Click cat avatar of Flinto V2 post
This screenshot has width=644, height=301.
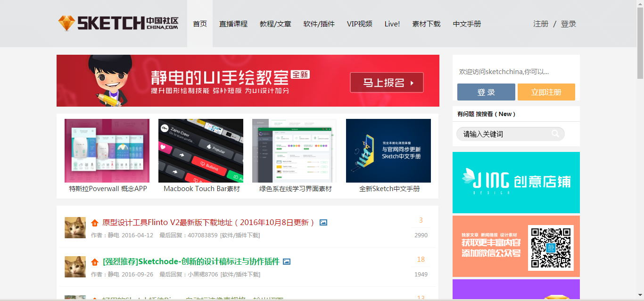[75, 227]
